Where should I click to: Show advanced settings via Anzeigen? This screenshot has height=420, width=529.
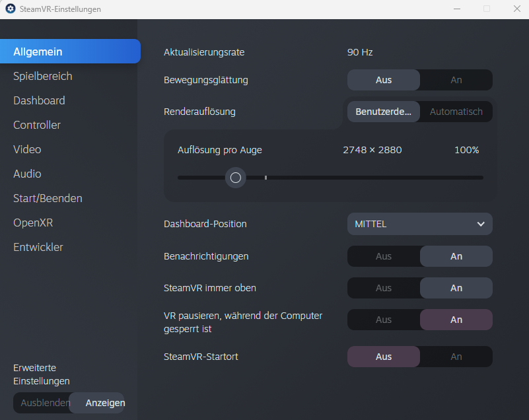105,403
